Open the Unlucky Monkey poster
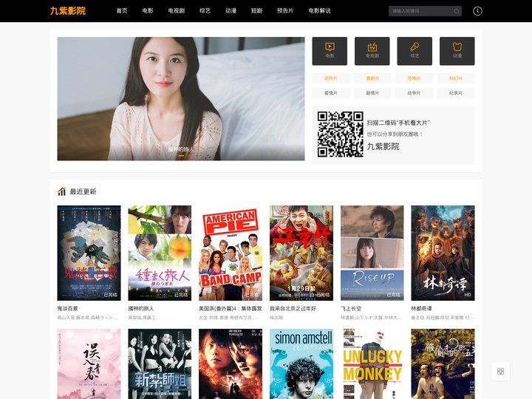The width and height of the screenshot is (532, 399). tap(372, 364)
